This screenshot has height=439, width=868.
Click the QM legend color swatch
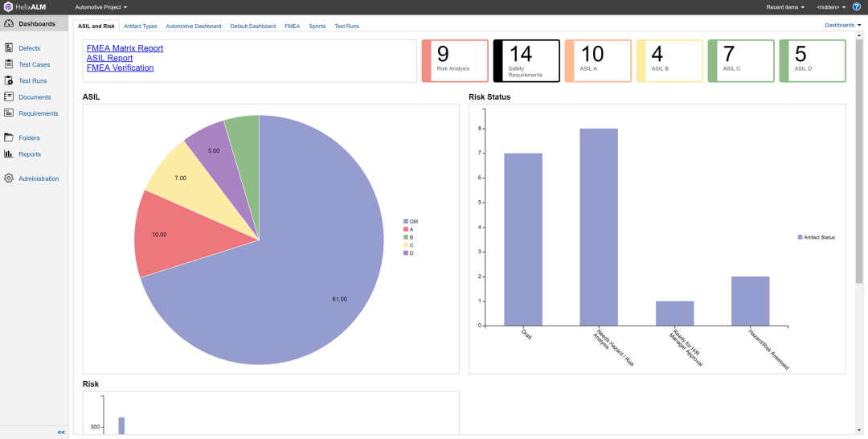[406, 221]
